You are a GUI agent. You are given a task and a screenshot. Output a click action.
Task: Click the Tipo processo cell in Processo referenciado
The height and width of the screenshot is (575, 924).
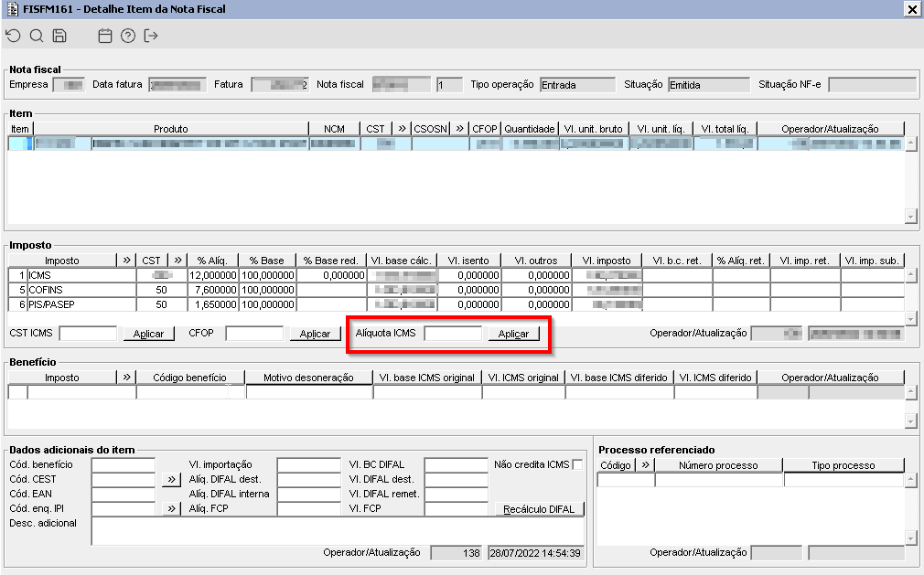843,480
